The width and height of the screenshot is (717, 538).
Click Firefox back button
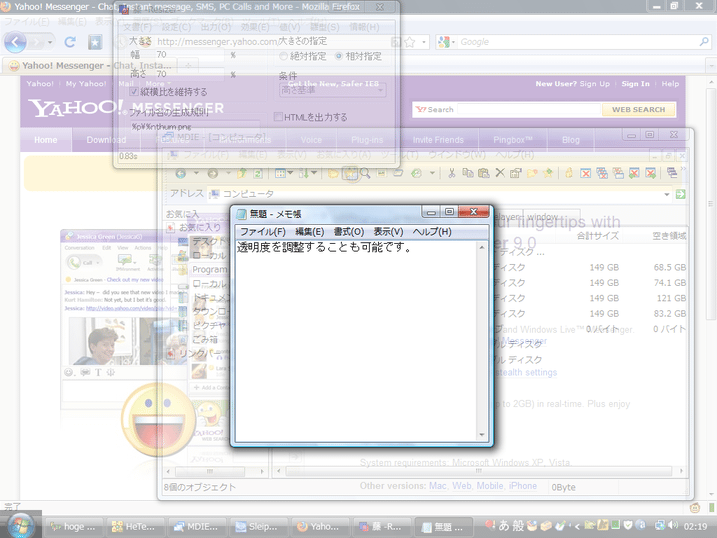click(15, 43)
